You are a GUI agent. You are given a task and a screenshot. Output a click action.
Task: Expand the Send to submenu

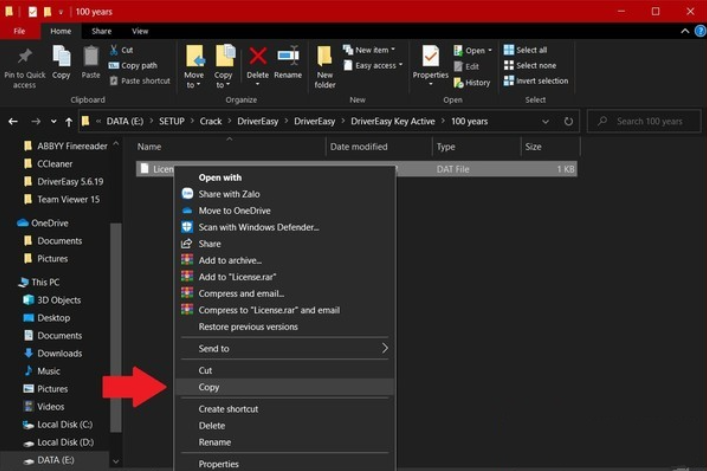pyautogui.click(x=285, y=348)
